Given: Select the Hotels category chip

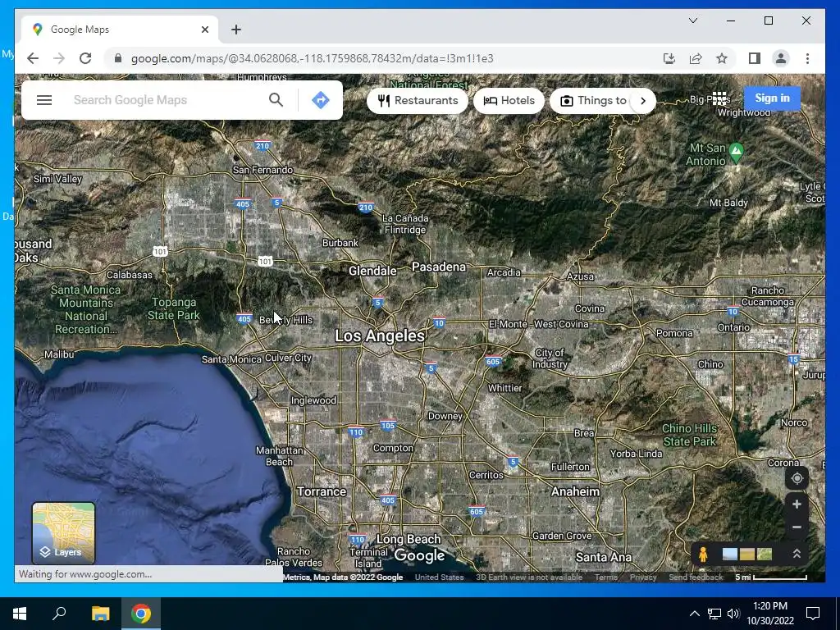Looking at the screenshot, I should [509, 101].
